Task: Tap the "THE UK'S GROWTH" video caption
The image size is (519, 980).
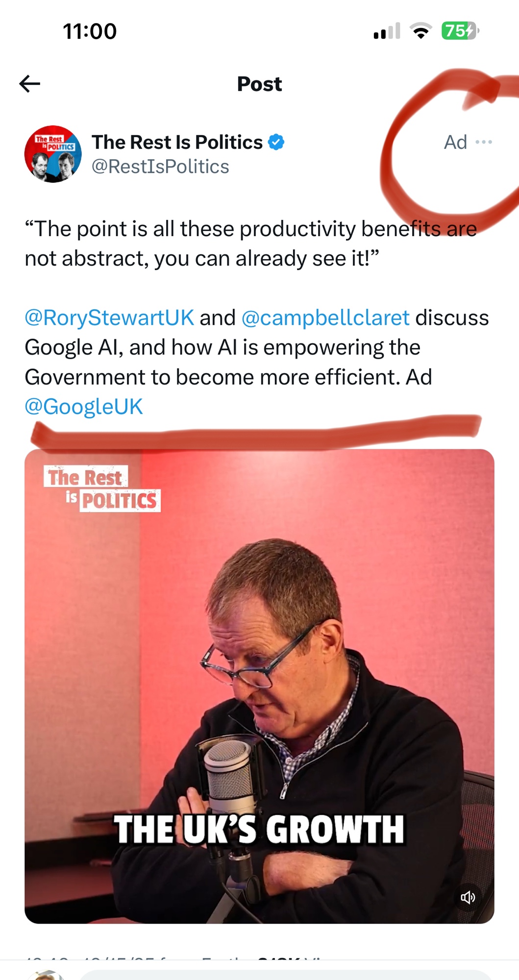Action: point(259,830)
